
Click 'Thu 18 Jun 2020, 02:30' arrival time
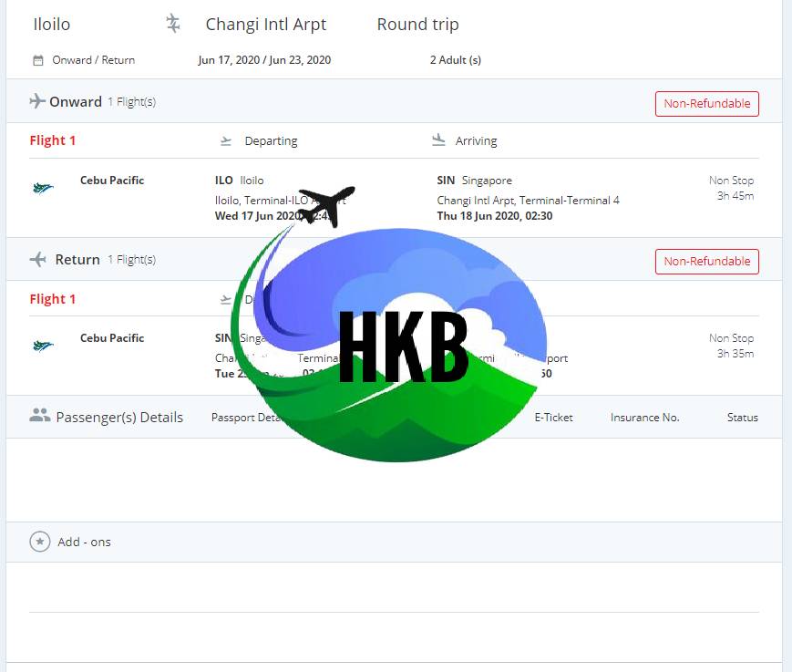tap(495, 216)
